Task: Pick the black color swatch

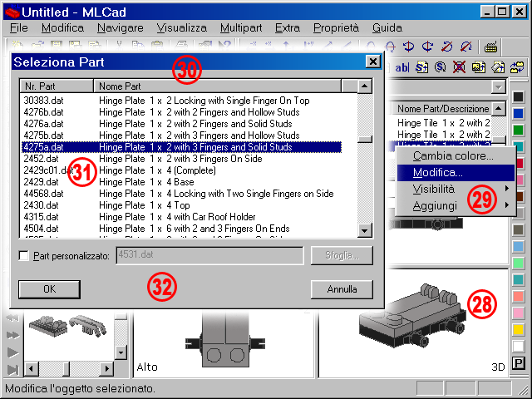Action: point(518,96)
